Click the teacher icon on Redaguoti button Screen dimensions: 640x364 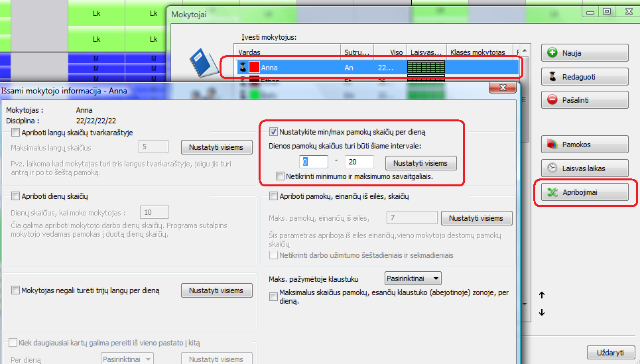[x=552, y=77]
